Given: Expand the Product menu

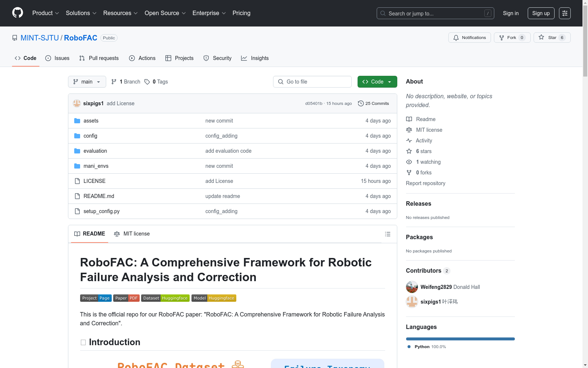Looking at the screenshot, I should pyautogui.click(x=46, y=13).
